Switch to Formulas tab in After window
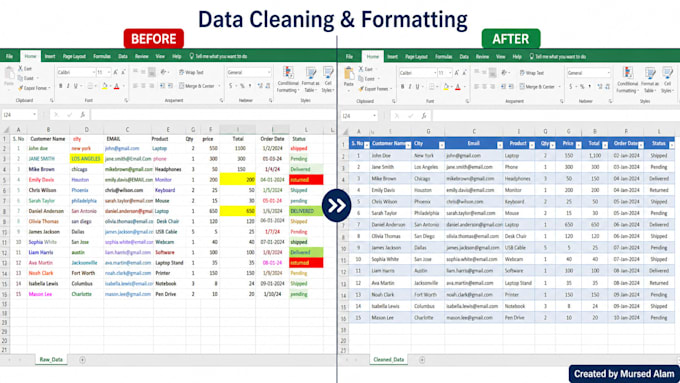Viewport: 680px width, 383px height. [x=443, y=57]
